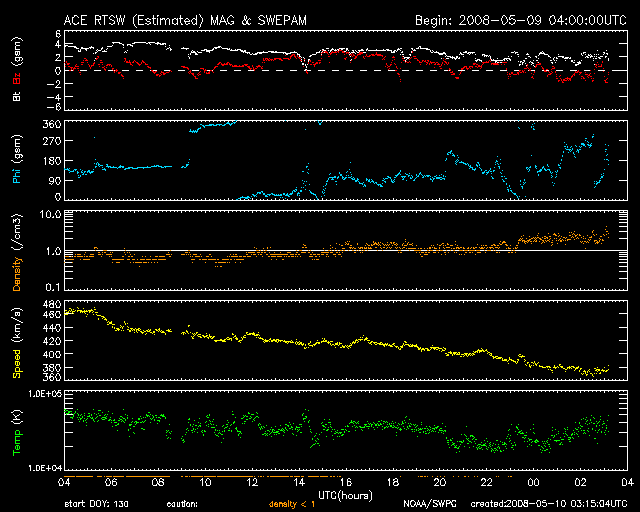Click tick label "-2" on the Bt Bz axis
Image resolution: width=640 pixels, height=512 pixels.
53,84
